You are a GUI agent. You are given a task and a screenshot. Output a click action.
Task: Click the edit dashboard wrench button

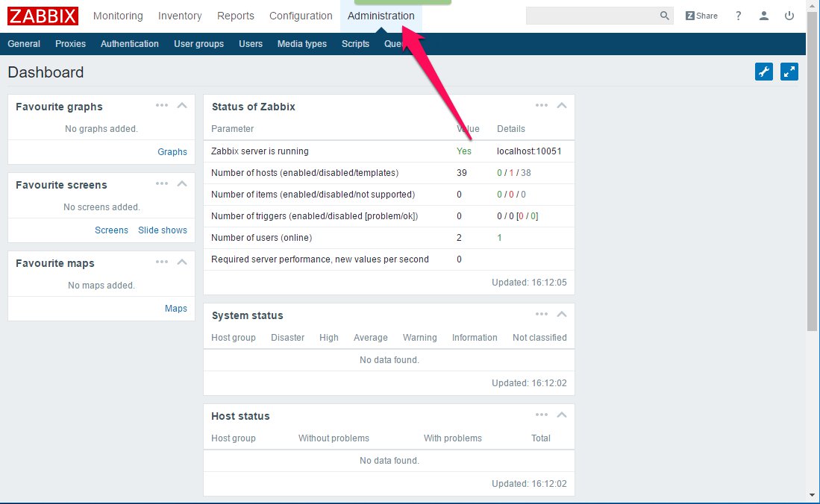pyautogui.click(x=763, y=72)
